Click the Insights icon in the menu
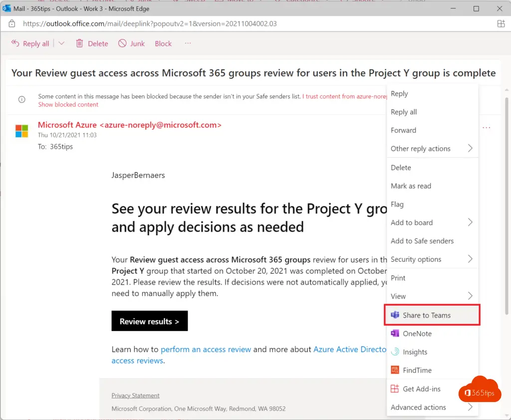The height and width of the screenshot is (420, 511). 395,352
